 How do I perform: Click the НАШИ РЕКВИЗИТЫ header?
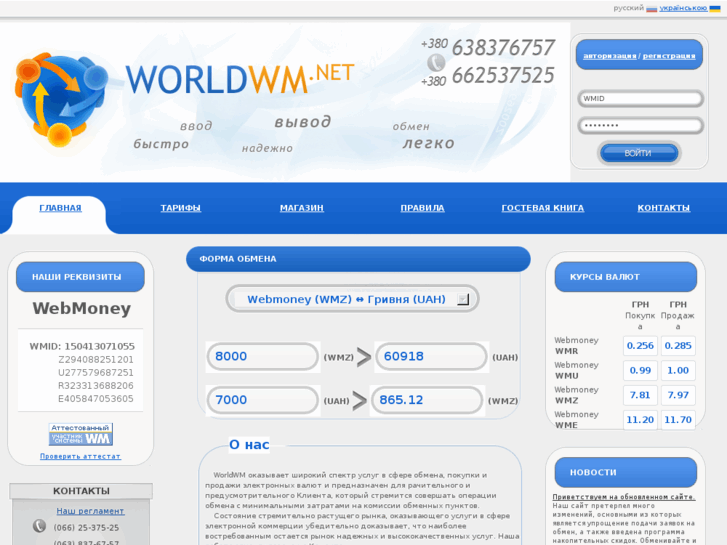80,277
